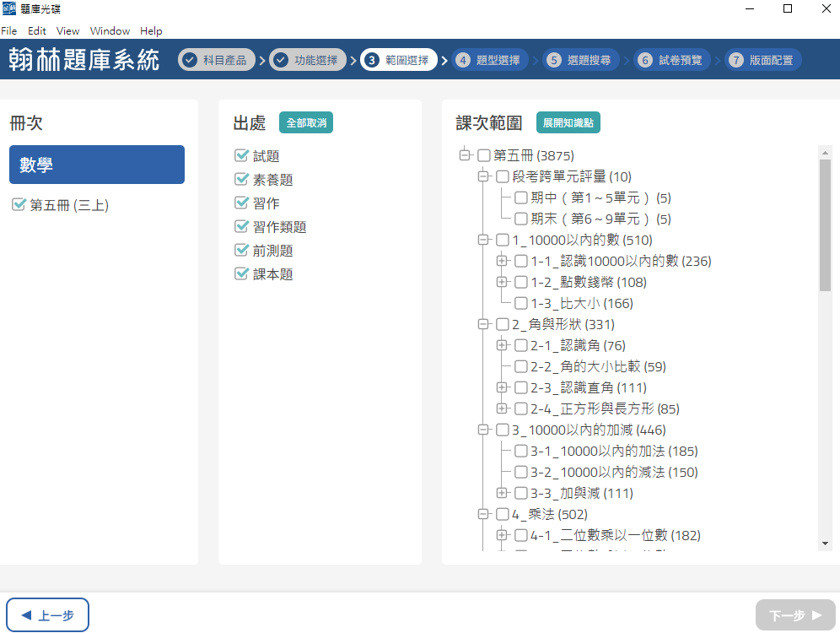Open the Window menu
840x633 pixels.
coord(110,31)
